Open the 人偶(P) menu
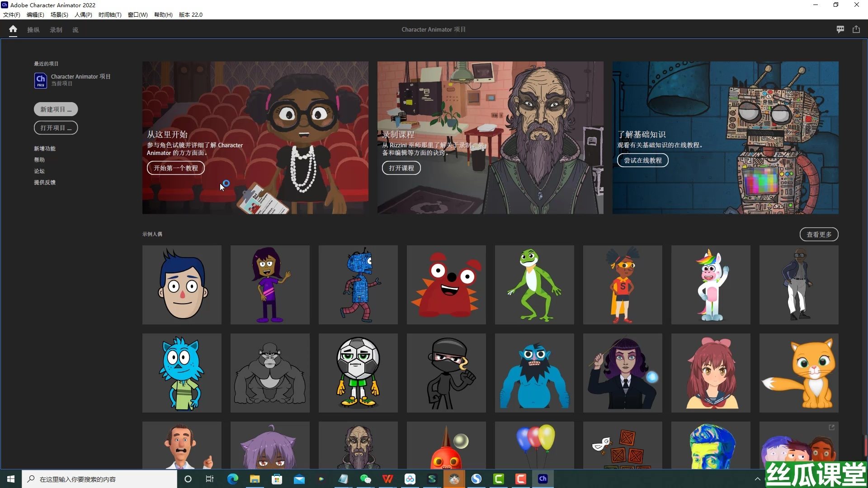This screenshot has width=868, height=488. (x=83, y=14)
